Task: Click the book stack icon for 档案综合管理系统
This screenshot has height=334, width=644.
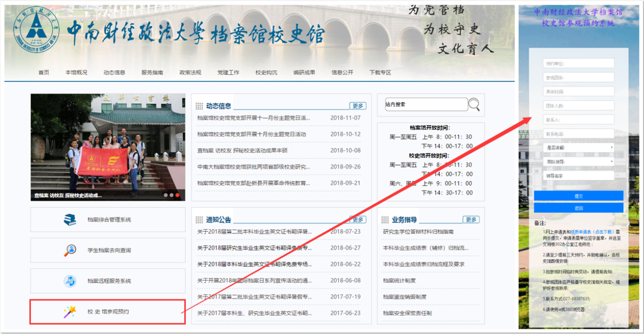Action: tap(70, 220)
